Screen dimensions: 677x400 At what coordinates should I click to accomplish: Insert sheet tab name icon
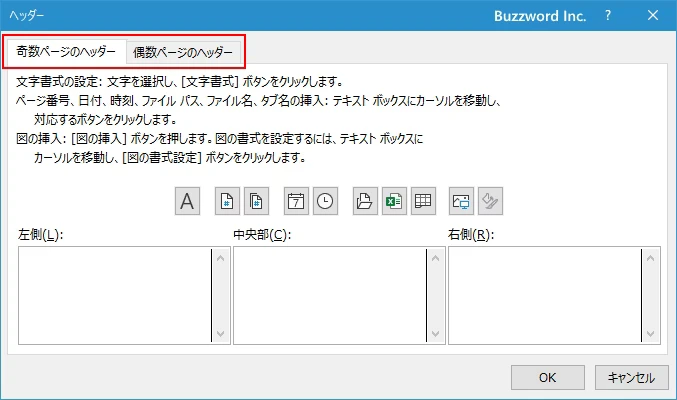(423, 201)
